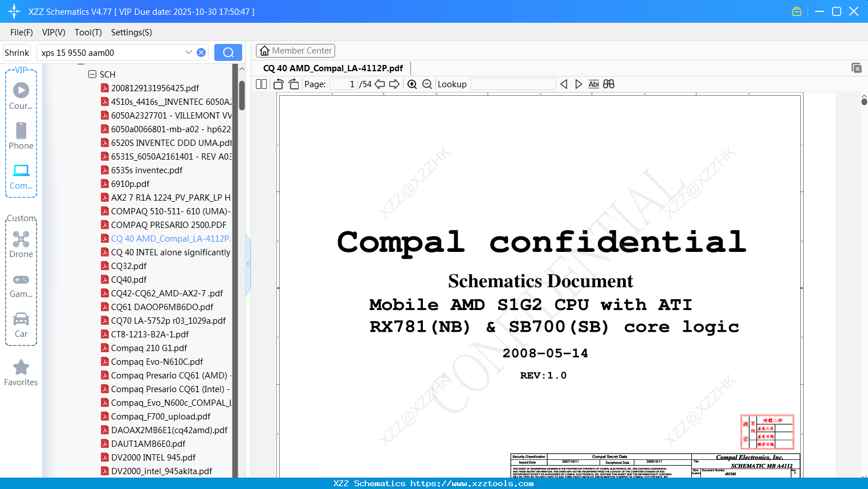
Task: Open the VIP(V) menu
Action: click(54, 32)
